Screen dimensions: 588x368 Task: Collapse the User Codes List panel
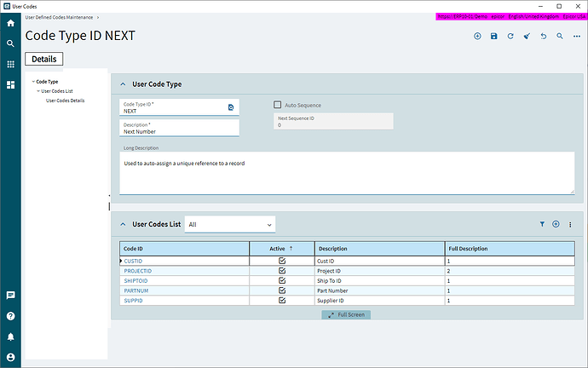123,224
